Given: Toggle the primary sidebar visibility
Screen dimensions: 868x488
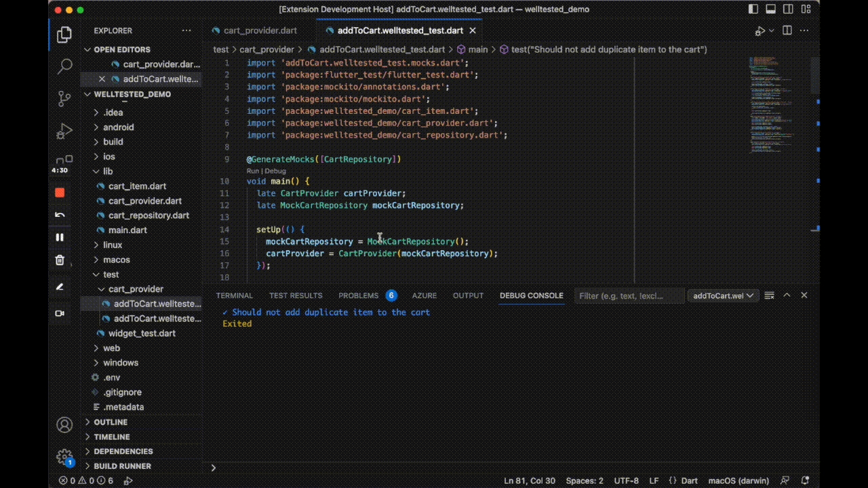Looking at the screenshot, I should [753, 9].
